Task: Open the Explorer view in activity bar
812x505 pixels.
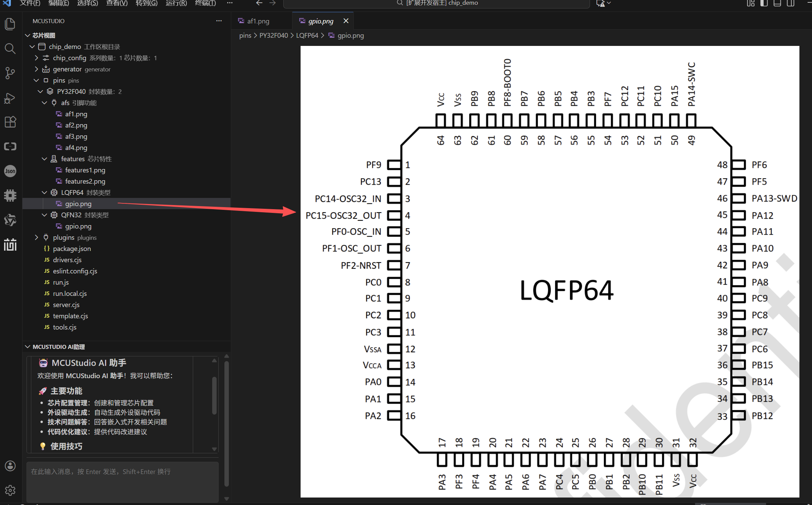Action: click(10, 24)
